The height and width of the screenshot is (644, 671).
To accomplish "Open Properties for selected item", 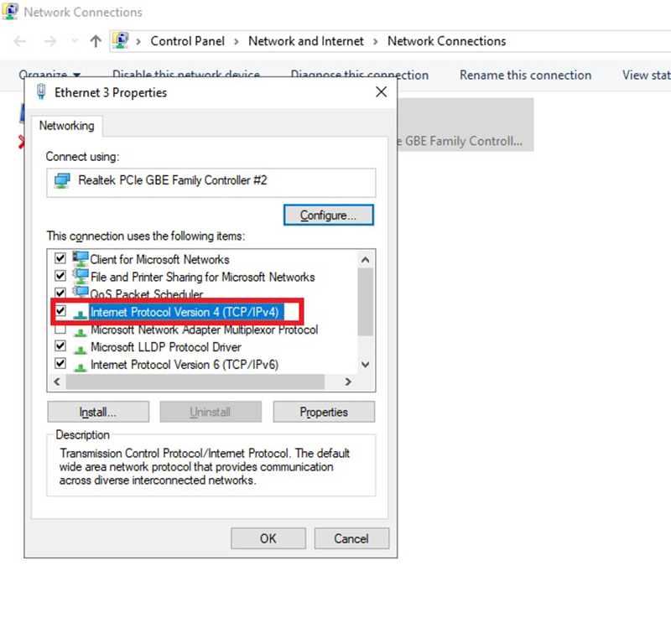I will click(x=324, y=412).
